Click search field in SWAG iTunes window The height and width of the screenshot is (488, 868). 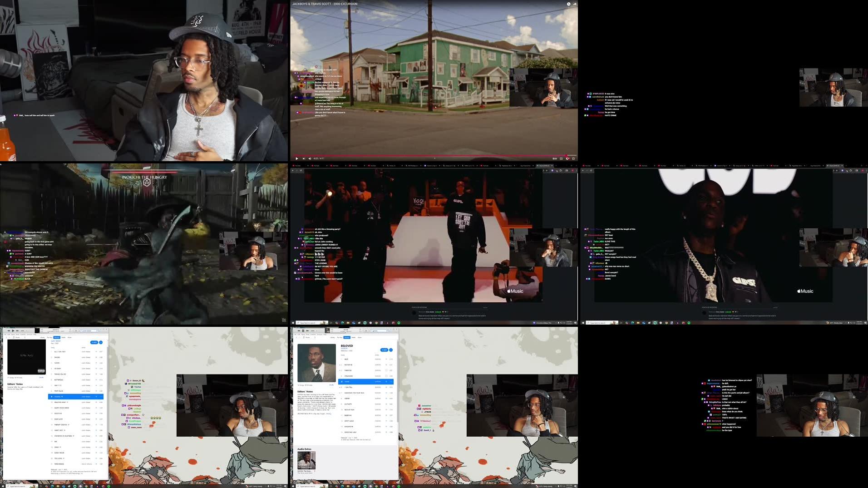click(89, 331)
